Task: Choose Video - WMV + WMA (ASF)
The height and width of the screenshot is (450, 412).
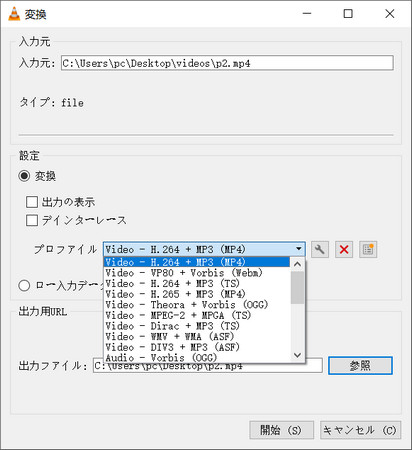Action: point(197,337)
